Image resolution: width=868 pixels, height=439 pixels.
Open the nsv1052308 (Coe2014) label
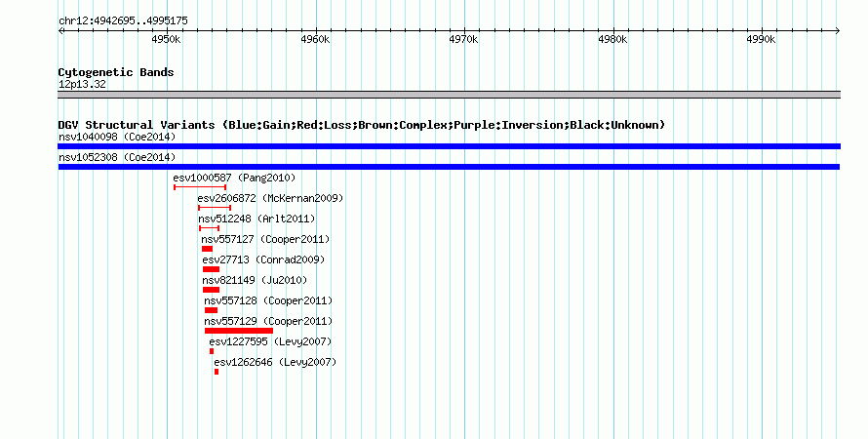coord(117,157)
